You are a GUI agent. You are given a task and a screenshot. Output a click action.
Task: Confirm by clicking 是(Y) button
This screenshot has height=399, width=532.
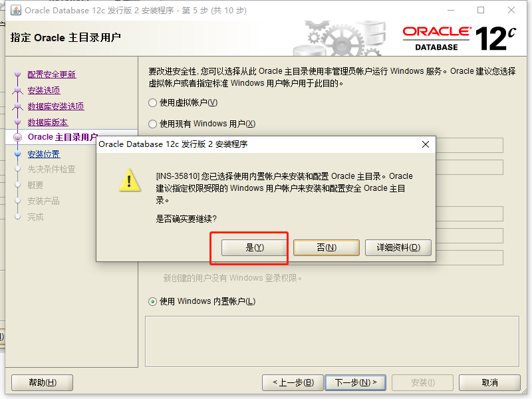coord(254,247)
